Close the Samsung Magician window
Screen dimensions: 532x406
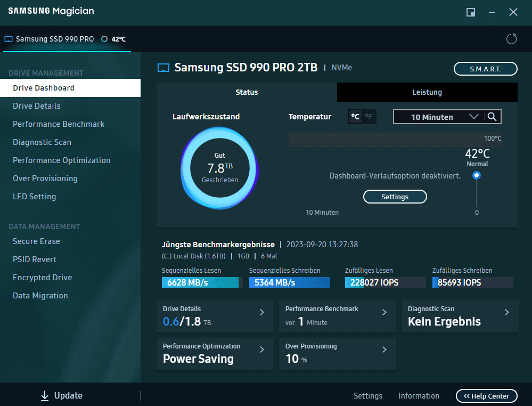[x=513, y=12]
